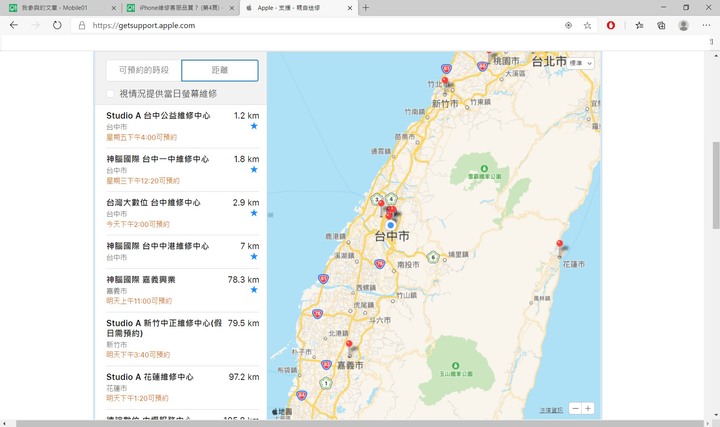The height and width of the screenshot is (427, 720).
Task: Click the red map pin near 竹北
Action: coord(444,82)
